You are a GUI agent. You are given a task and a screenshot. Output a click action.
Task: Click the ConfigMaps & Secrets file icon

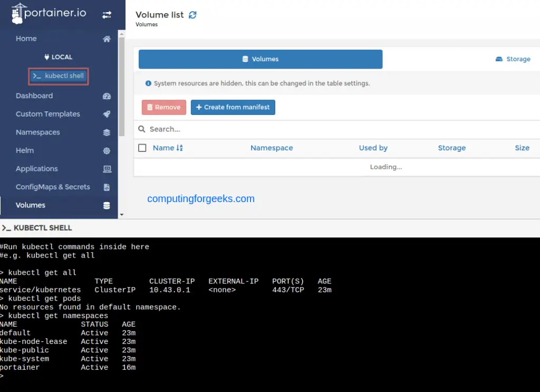(x=107, y=187)
